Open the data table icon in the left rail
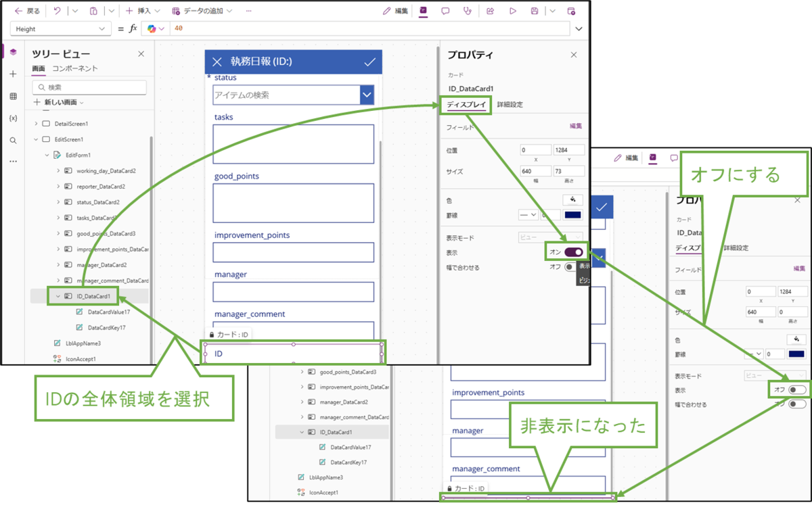The width and height of the screenshot is (812, 505). [13, 96]
